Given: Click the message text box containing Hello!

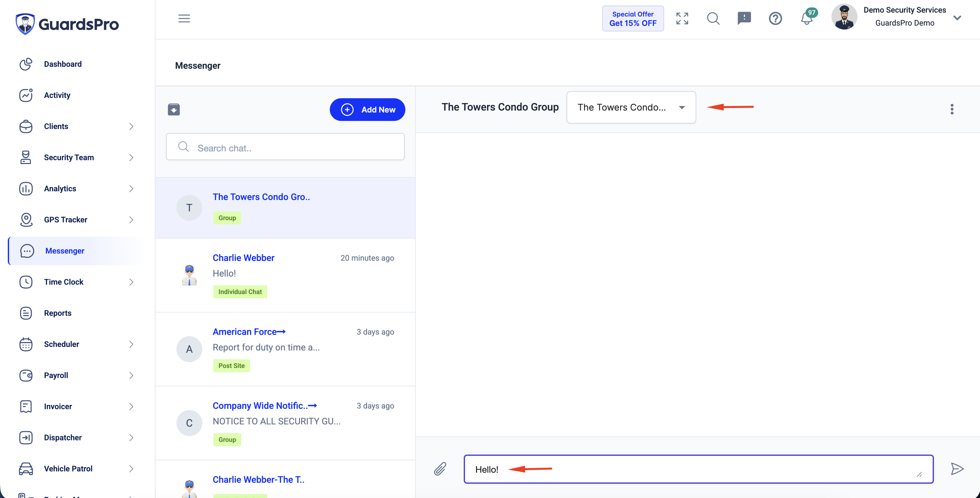Looking at the screenshot, I should [699, 469].
